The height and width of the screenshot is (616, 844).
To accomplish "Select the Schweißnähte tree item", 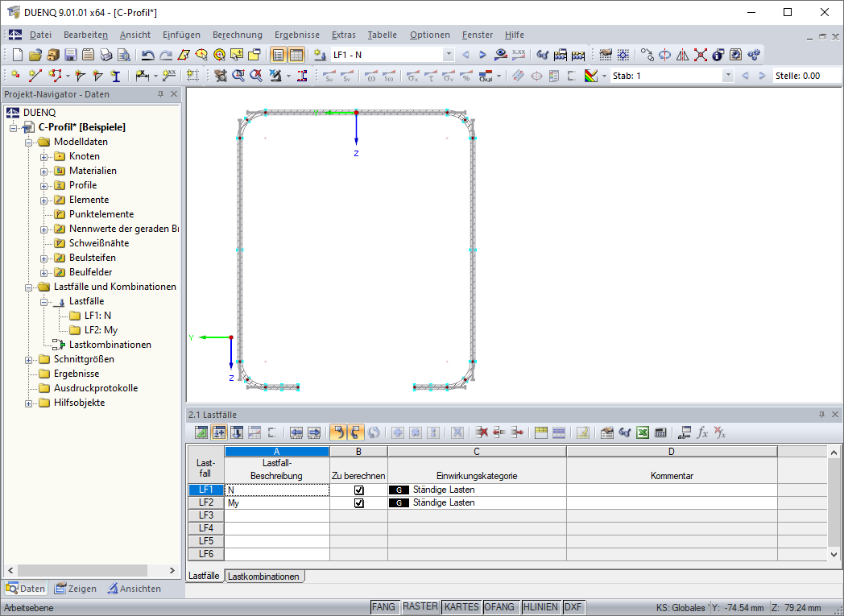I will [99, 242].
